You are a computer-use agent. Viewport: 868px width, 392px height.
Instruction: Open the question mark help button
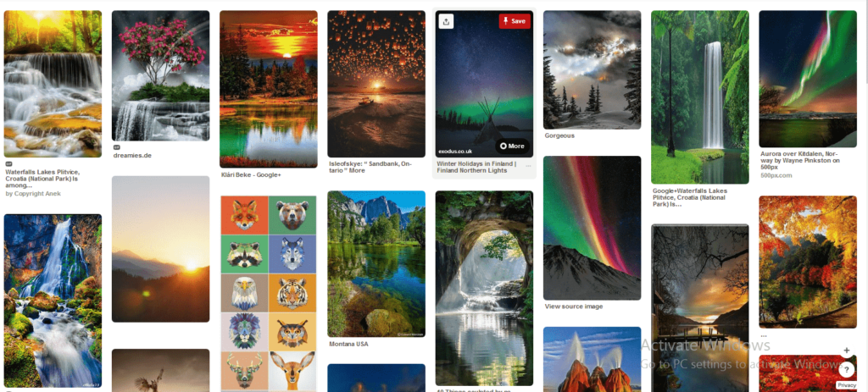(847, 370)
